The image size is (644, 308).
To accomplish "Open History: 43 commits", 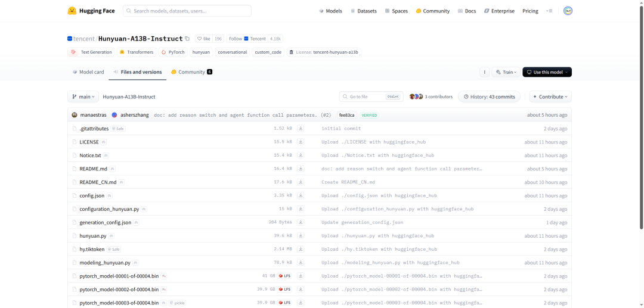I will click(489, 97).
